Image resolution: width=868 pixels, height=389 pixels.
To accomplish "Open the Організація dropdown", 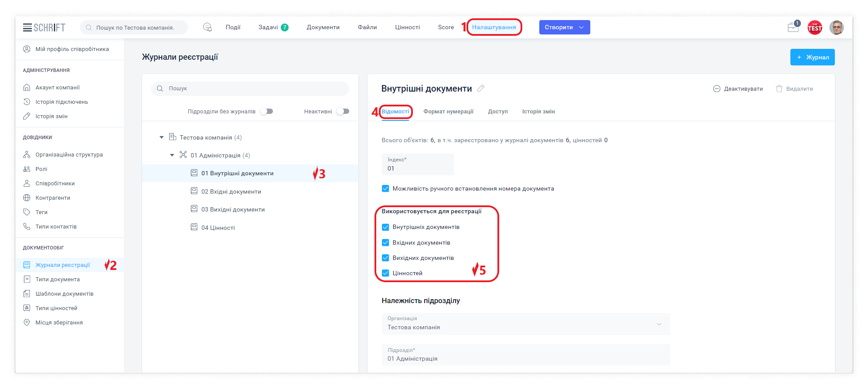I will tap(525, 324).
